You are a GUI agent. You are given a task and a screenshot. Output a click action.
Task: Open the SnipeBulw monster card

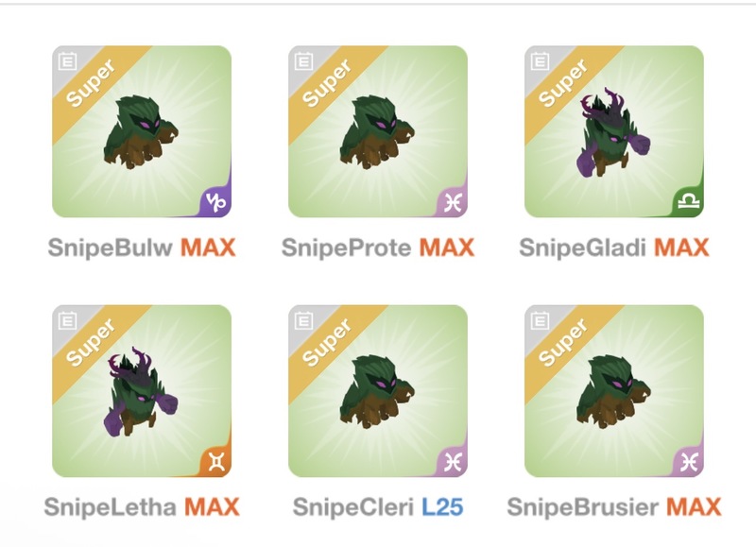(142, 131)
